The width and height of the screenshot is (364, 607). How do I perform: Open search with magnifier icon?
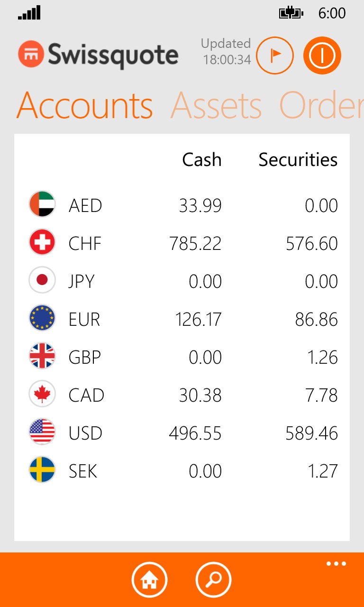(213, 579)
